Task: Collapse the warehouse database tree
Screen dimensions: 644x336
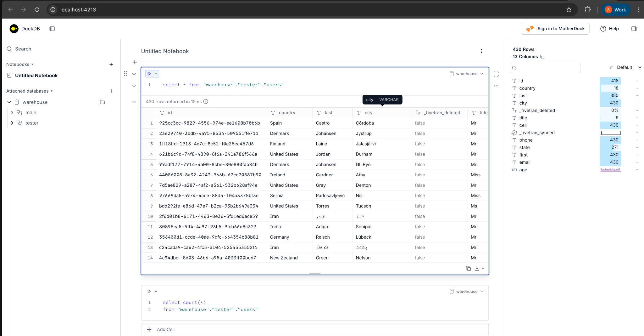Action: tap(9, 102)
